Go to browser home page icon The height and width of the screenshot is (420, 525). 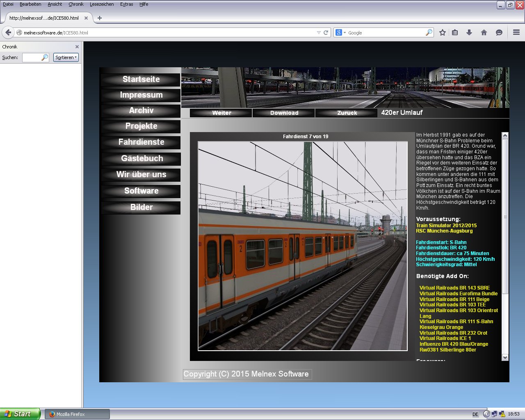tap(484, 32)
